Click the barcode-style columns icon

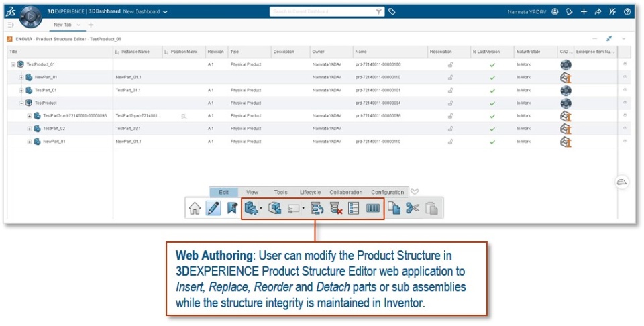pos(373,208)
